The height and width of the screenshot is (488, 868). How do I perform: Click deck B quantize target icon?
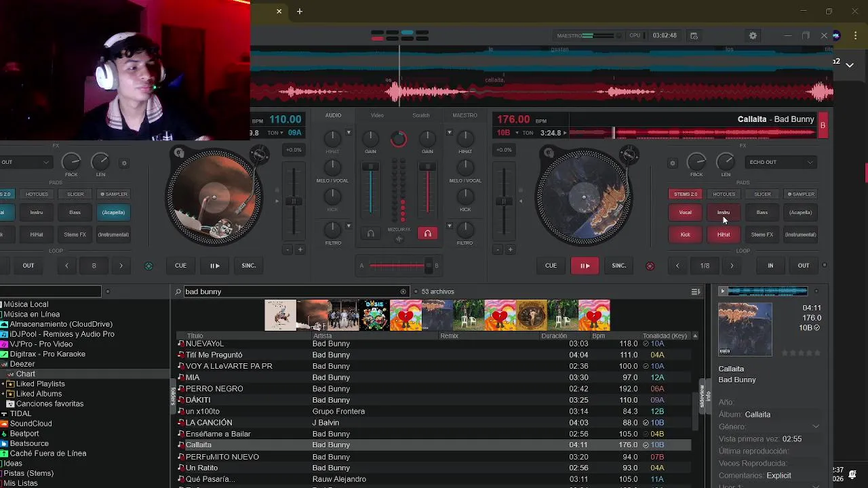(650, 266)
